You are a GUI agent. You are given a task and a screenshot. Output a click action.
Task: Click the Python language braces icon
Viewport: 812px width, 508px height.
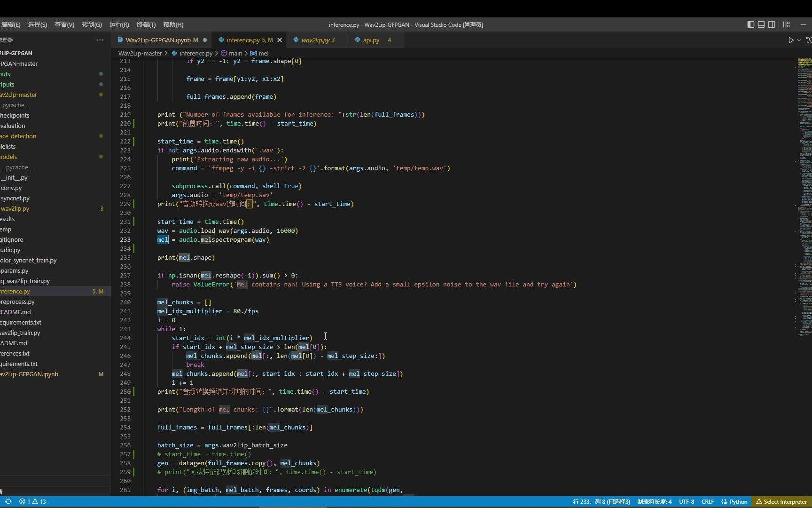(x=724, y=501)
